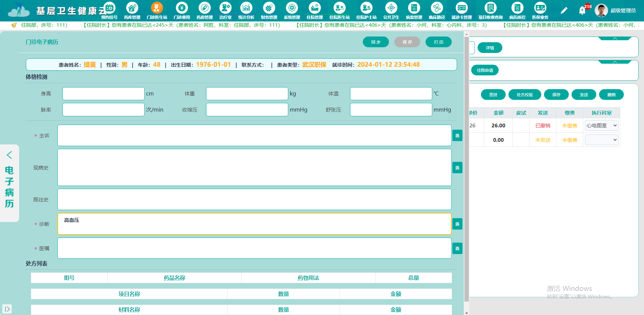Open 门诊费用 outpatient fees module

pyautogui.click(x=182, y=11)
